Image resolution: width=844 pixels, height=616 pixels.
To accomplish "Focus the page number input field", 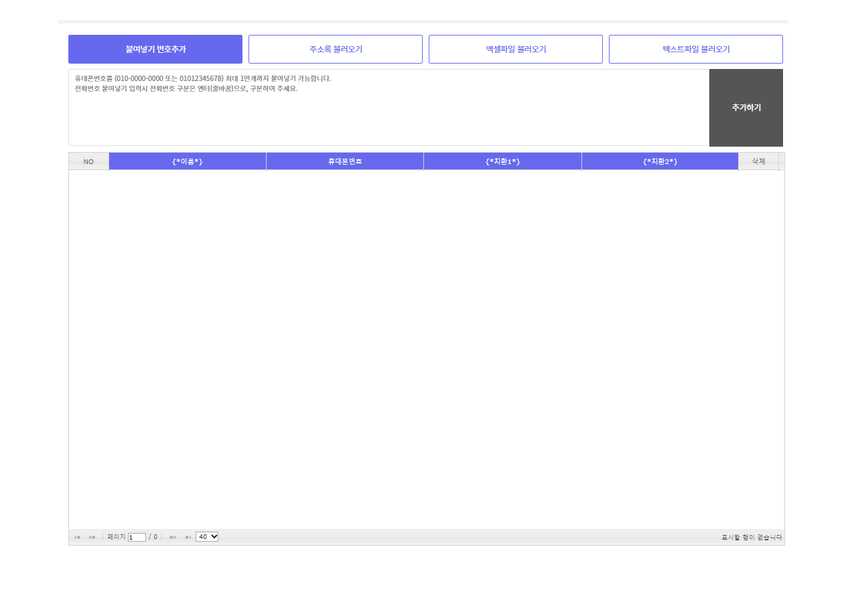I will pos(137,537).
